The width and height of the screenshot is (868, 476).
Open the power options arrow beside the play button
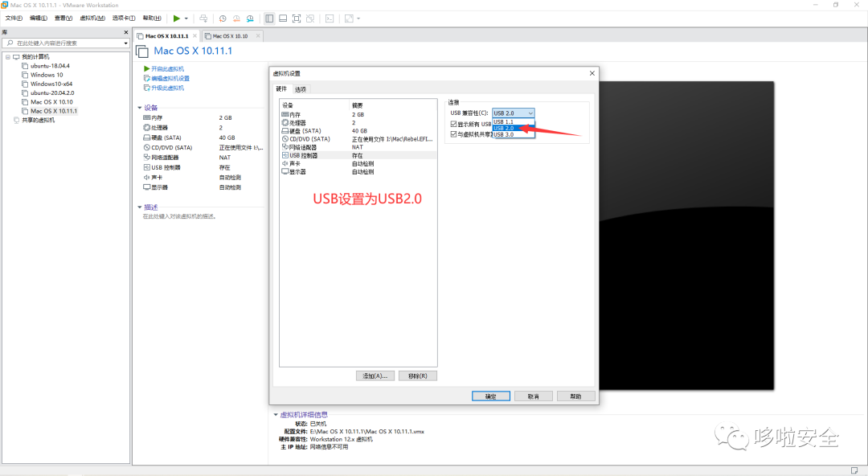tap(186, 18)
